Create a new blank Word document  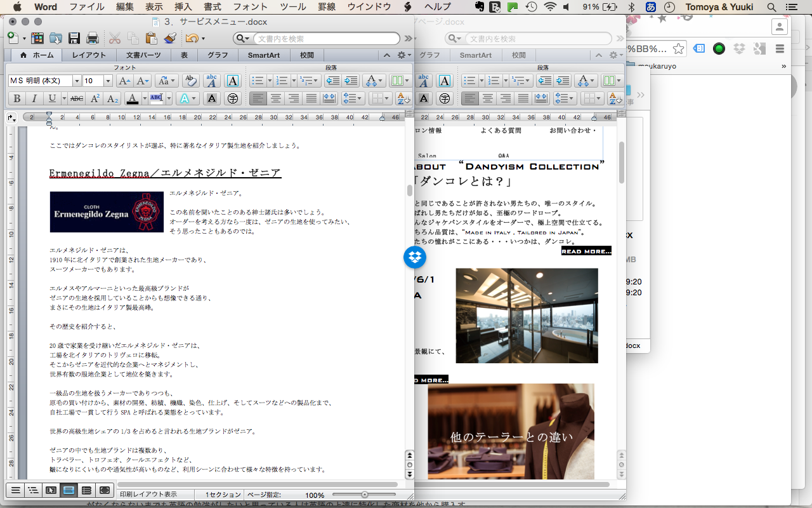(x=12, y=38)
